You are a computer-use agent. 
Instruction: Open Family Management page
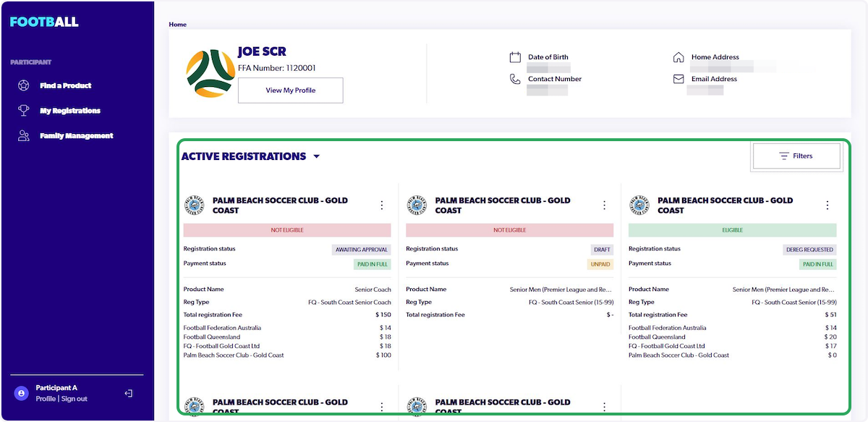pyautogui.click(x=77, y=135)
